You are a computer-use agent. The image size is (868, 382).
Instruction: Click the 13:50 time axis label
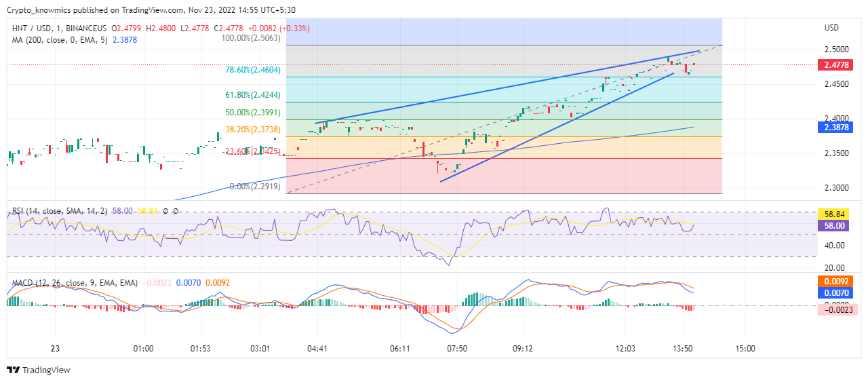click(682, 349)
